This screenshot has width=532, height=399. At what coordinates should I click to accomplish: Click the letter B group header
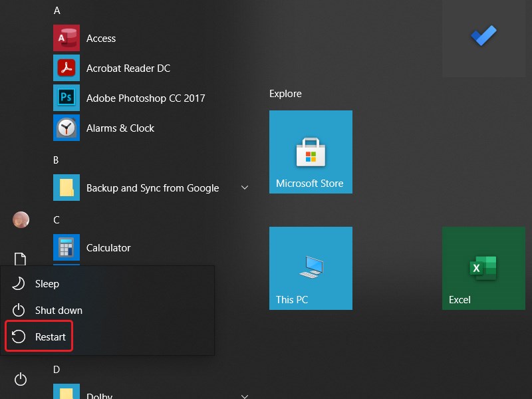pyautogui.click(x=56, y=160)
